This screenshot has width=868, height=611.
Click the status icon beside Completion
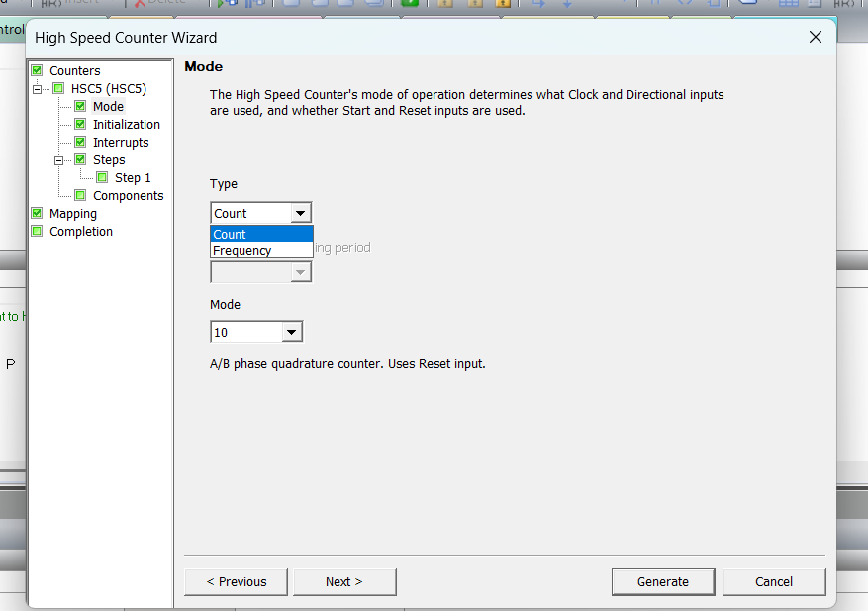38,232
